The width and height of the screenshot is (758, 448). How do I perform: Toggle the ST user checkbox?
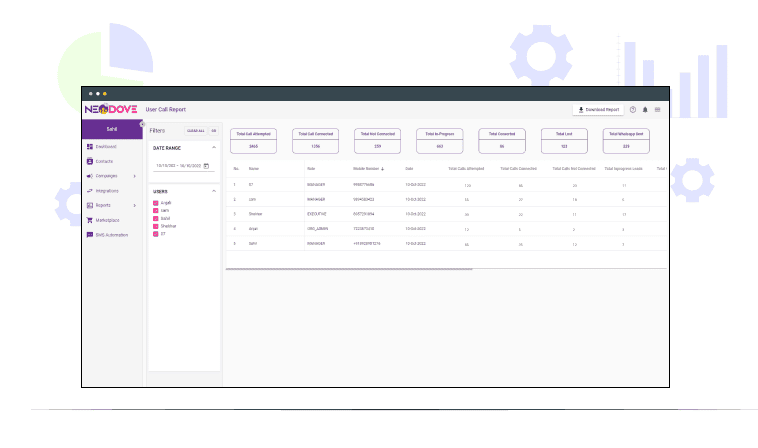point(155,232)
